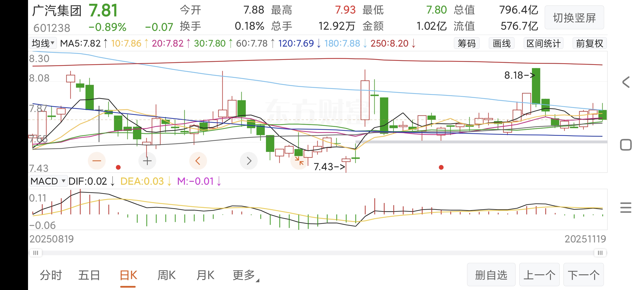Tap the Android recent apps menu lines
The width and height of the screenshot is (644, 290).
pos(625,208)
